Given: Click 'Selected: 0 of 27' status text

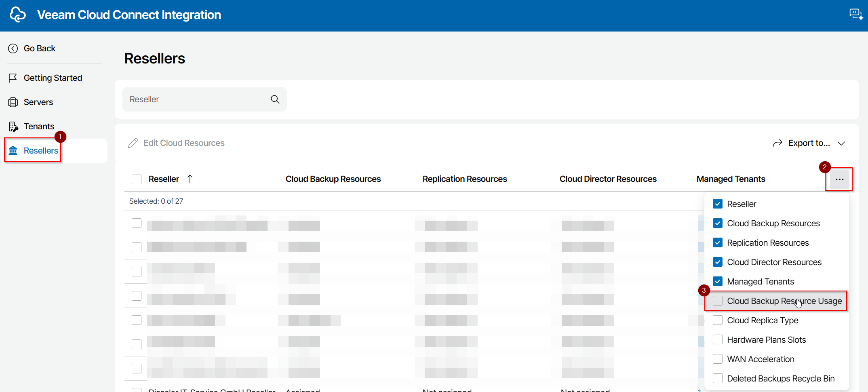Looking at the screenshot, I should tap(156, 201).
